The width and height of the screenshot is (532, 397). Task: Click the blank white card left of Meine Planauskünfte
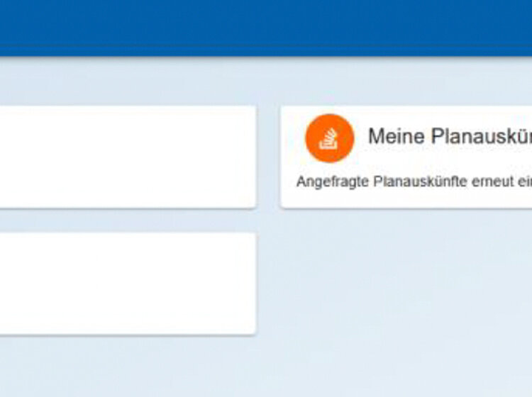(x=128, y=157)
